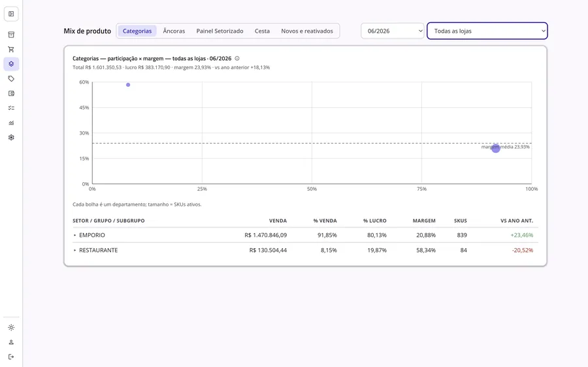Click the margem média 23,93% label

(x=506, y=147)
